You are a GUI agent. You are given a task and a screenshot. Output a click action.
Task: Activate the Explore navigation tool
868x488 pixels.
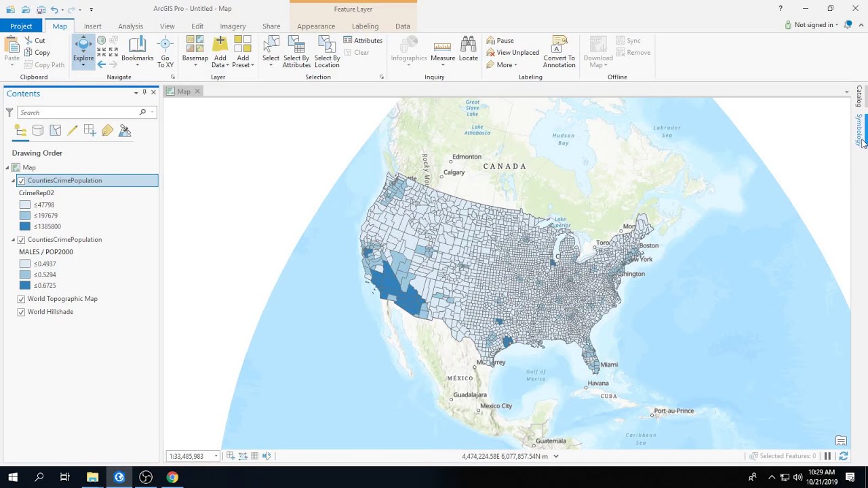pos(83,51)
